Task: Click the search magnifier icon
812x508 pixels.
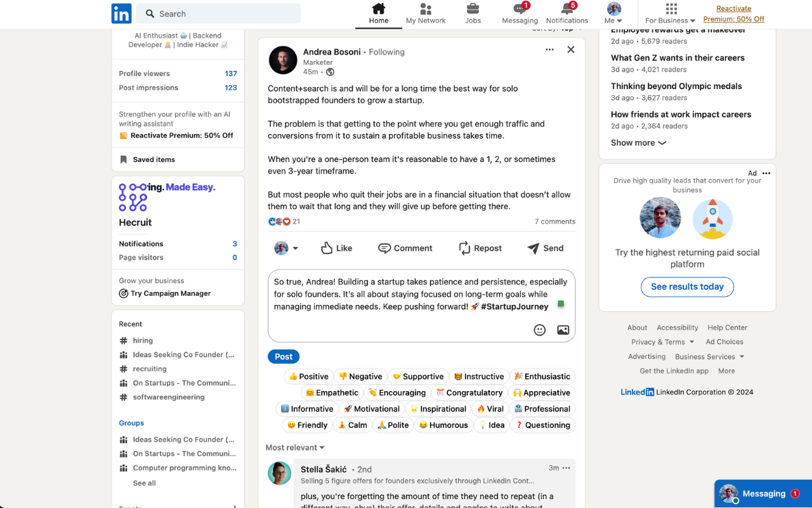Action: (x=150, y=14)
